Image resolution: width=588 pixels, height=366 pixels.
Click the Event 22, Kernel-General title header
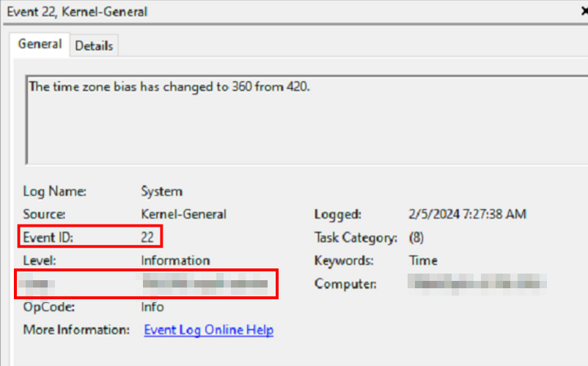pyautogui.click(x=76, y=12)
